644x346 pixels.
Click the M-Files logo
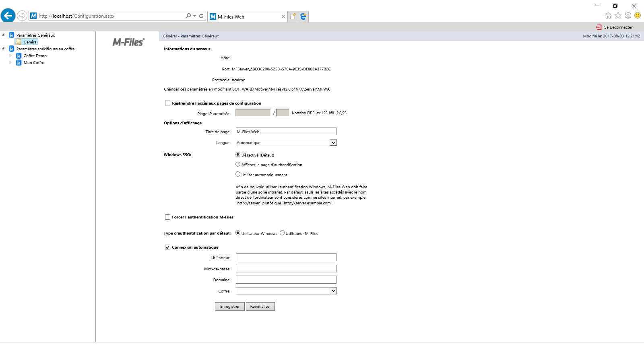[128, 42]
